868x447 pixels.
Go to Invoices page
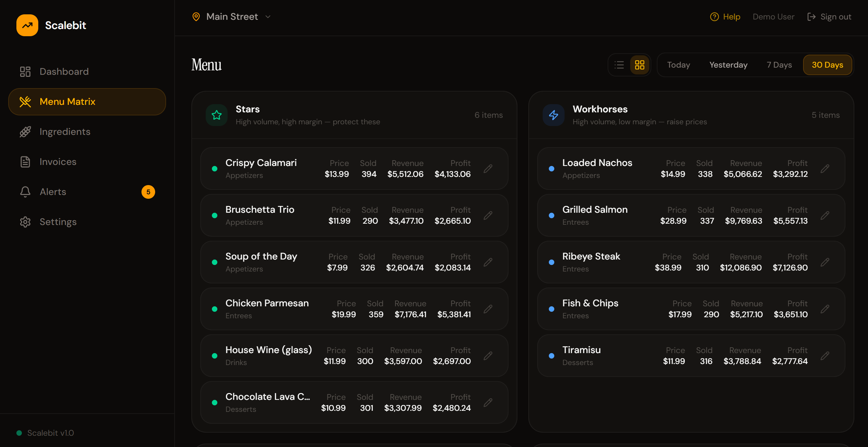(58, 162)
